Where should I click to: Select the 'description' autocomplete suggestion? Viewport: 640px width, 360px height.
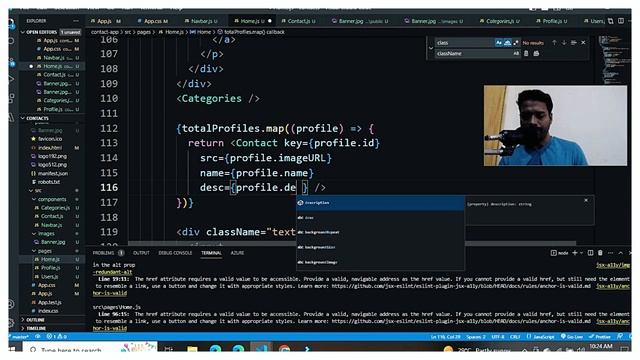pyautogui.click(x=380, y=203)
